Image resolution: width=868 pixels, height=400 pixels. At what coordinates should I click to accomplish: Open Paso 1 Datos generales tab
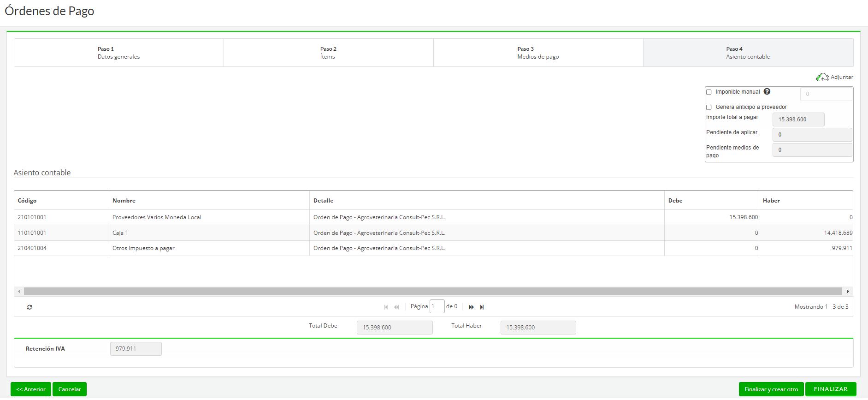119,53
